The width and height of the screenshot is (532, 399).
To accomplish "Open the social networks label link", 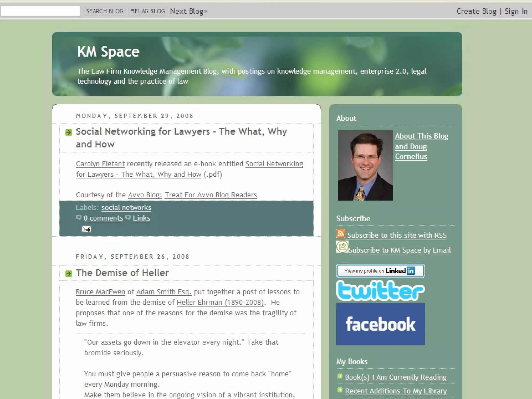I will point(126,208).
